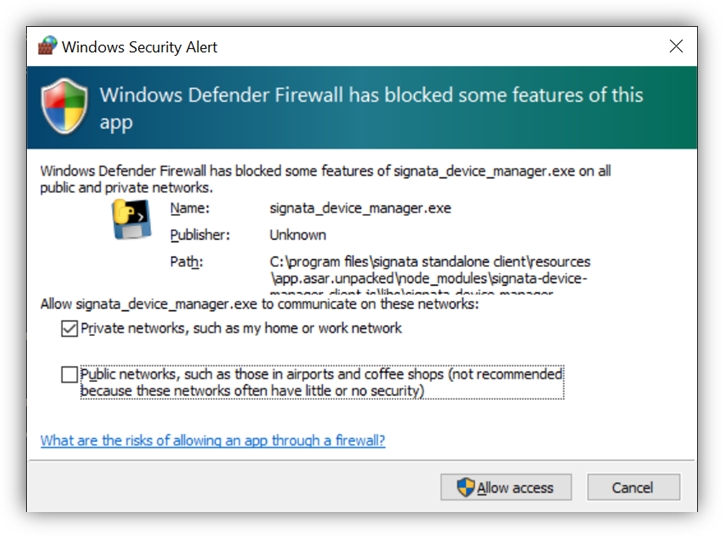The width and height of the screenshot is (723, 537).
Task: Click the large shield icon in the banner
Action: click(x=65, y=108)
